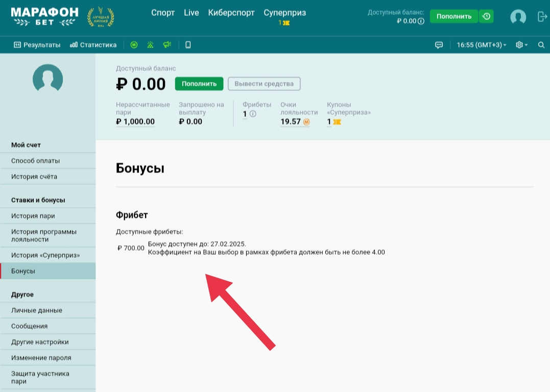Open the search magnifier icon
Image resolution: width=550 pixels, height=392 pixels.
(x=541, y=45)
